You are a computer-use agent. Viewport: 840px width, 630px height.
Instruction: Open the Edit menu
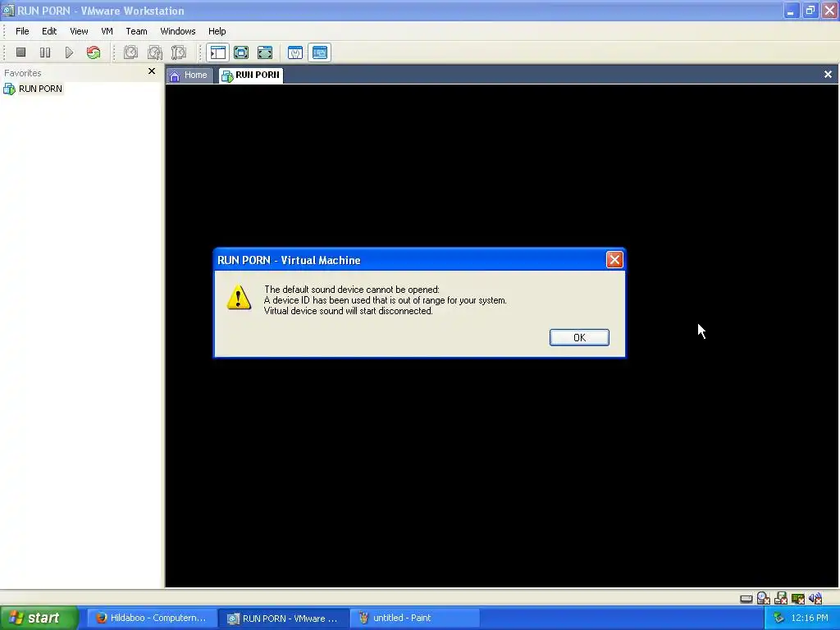[x=49, y=31]
